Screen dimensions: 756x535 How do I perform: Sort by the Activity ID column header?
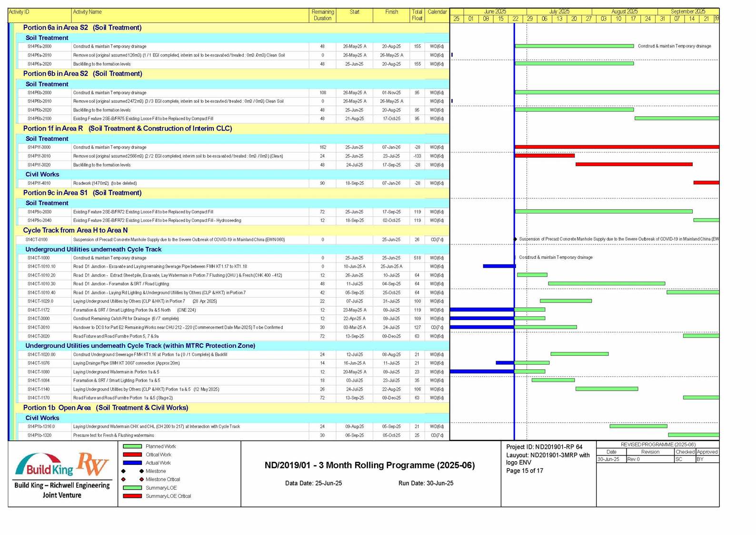point(40,15)
